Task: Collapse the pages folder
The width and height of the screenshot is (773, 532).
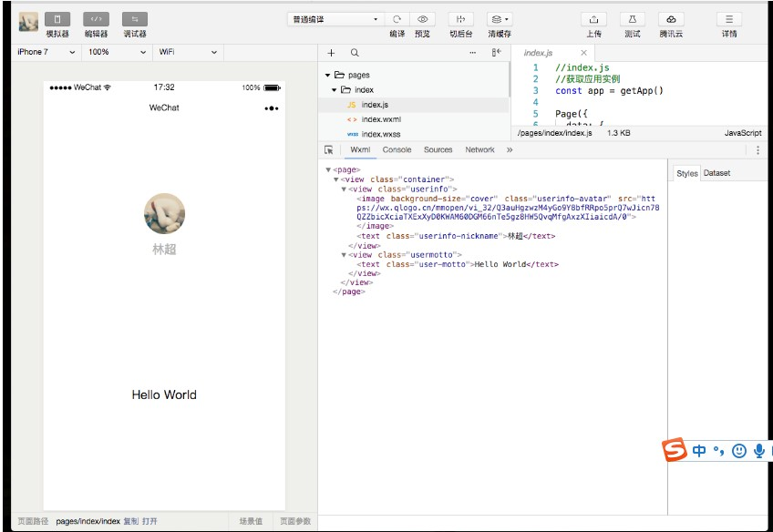Action: coord(328,75)
